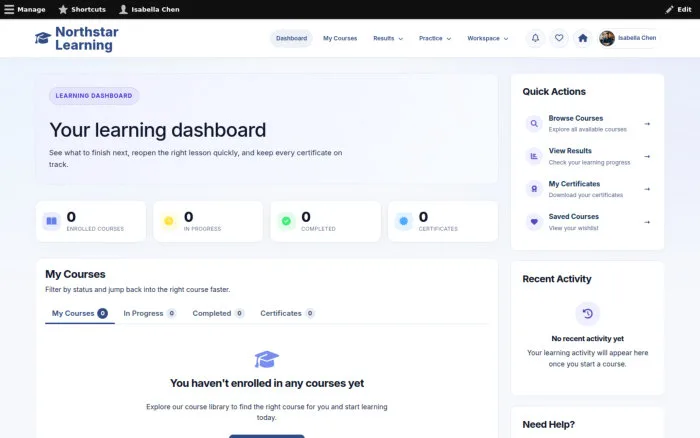The width and height of the screenshot is (700, 438).
Task: Switch to the Completed tab
Action: point(218,313)
